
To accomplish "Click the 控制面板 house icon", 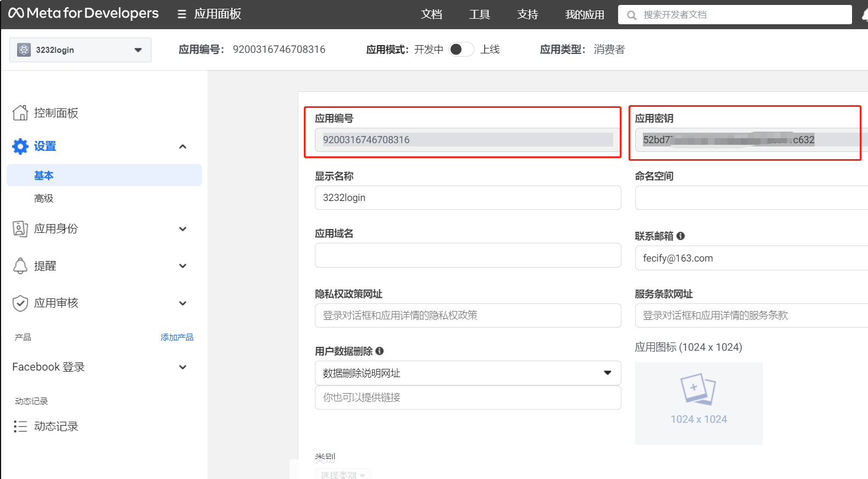I will (x=20, y=113).
